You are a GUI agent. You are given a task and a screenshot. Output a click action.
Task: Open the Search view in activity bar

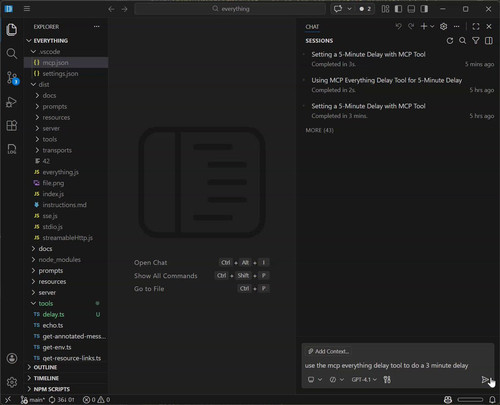pos(12,53)
